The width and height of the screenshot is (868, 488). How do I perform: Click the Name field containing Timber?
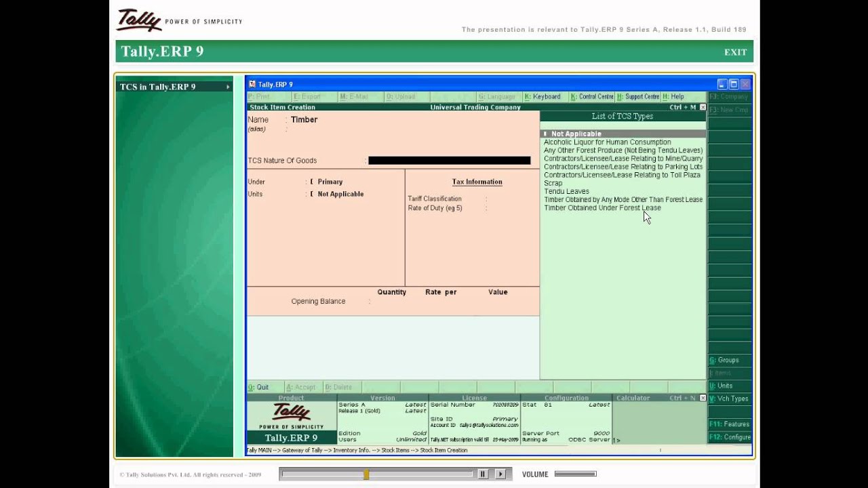tap(304, 119)
